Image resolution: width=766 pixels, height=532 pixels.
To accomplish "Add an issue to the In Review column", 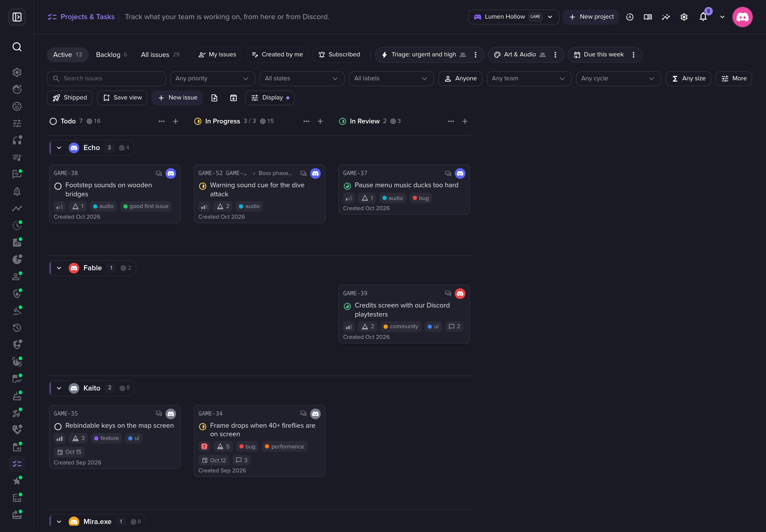I will tap(465, 121).
